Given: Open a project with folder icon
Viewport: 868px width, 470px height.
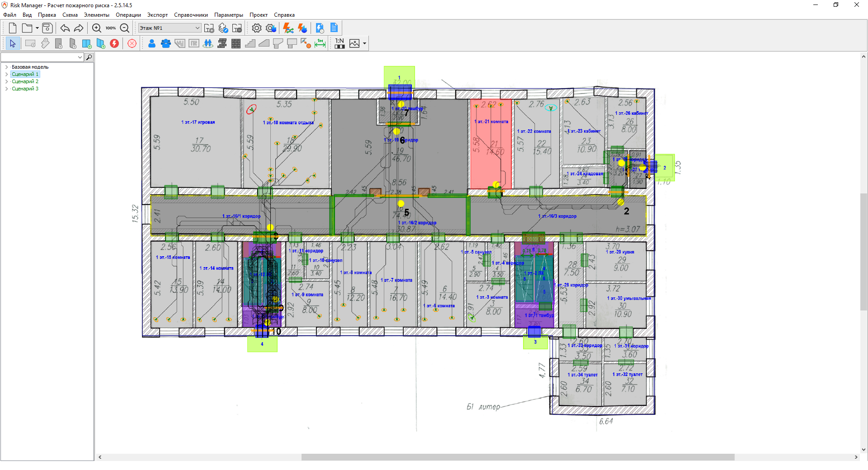Looking at the screenshot, I should 27,28.
